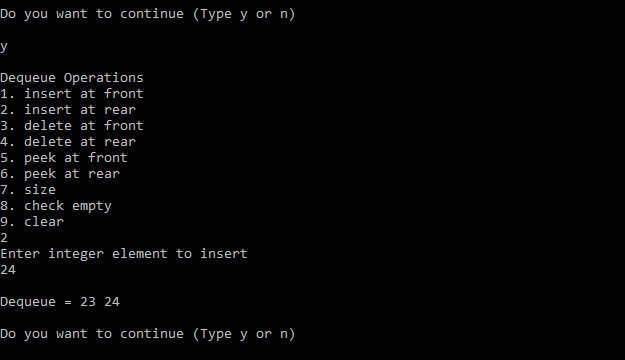Click the '8. check empty' option text

pos(56,206)
